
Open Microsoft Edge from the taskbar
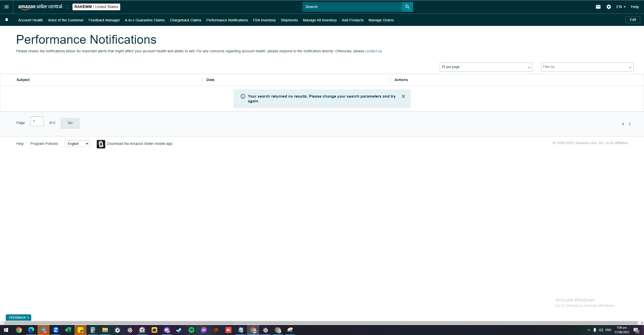click(x=31, y=330)
